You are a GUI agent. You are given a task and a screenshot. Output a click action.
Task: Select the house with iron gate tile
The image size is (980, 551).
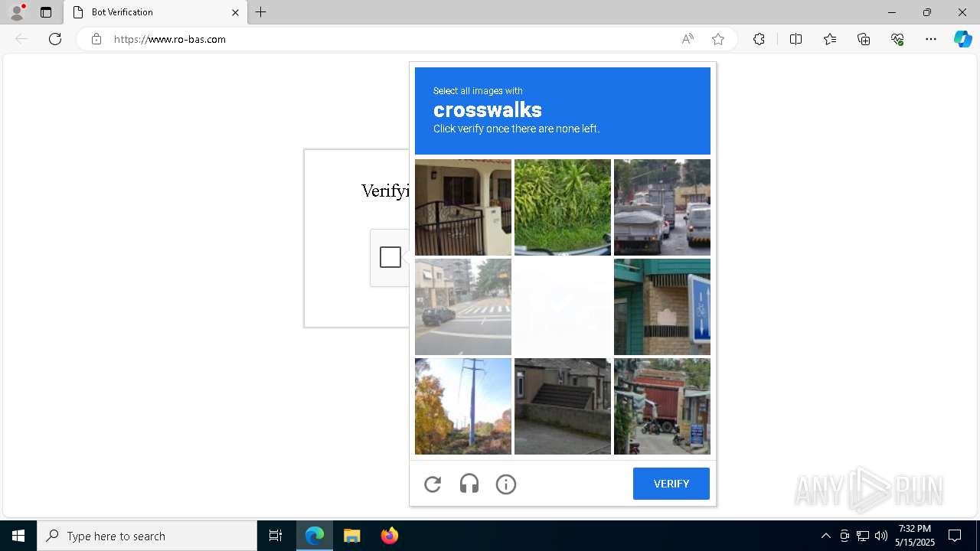[463, 207]
